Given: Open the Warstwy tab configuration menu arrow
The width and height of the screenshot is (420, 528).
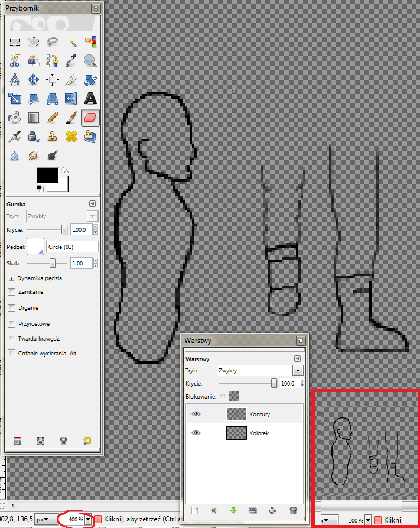Looking at the screenshot, I should pos(297,358).
